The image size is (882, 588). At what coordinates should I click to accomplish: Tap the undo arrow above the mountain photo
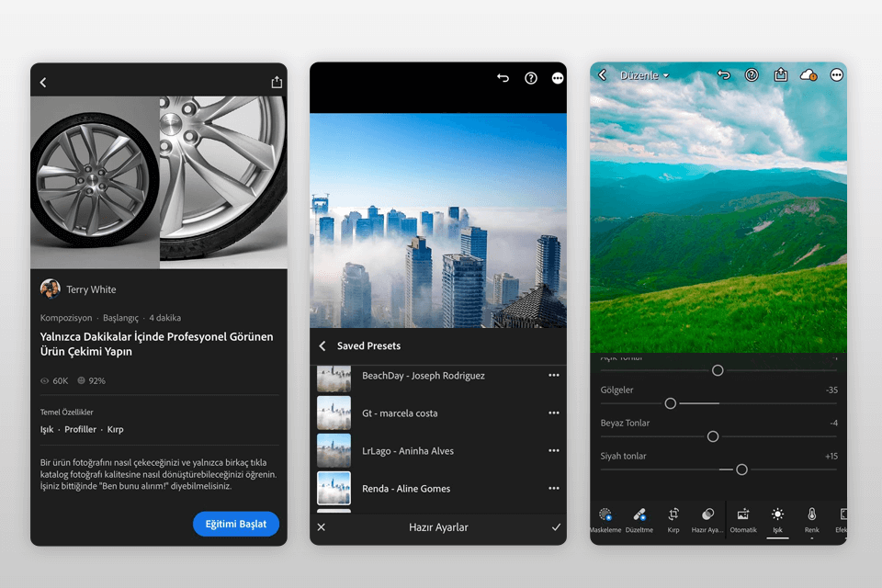tap(725, 74)
